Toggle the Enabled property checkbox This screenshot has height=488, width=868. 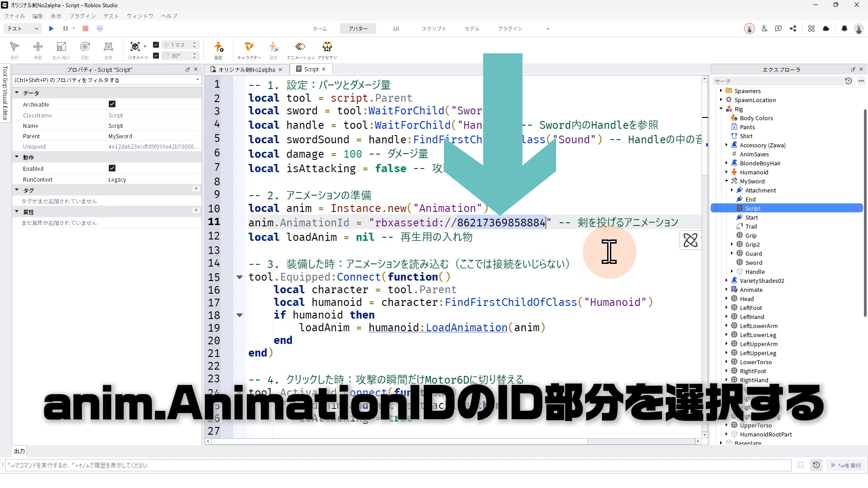point(112,168)
